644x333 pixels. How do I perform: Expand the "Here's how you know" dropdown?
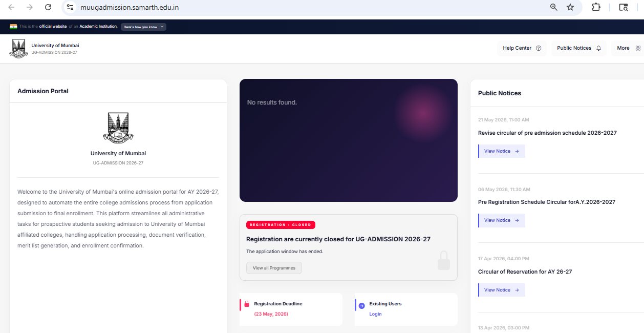(143, 27)
